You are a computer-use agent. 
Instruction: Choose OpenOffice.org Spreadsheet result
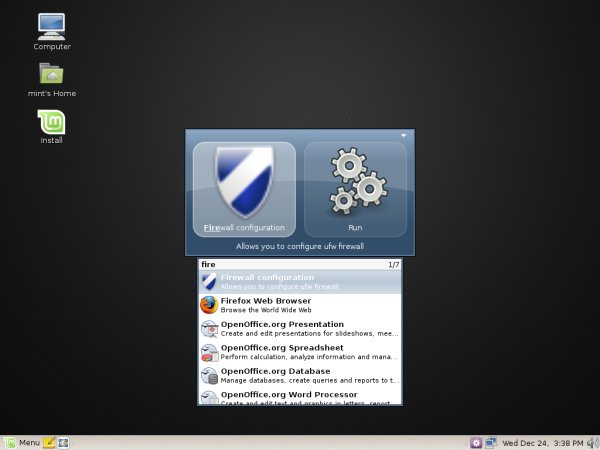click(x=300, y=352)
